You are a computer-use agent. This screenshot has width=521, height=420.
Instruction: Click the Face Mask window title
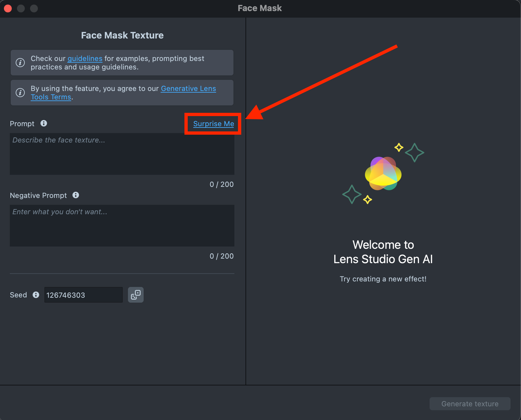coord(260,8)
